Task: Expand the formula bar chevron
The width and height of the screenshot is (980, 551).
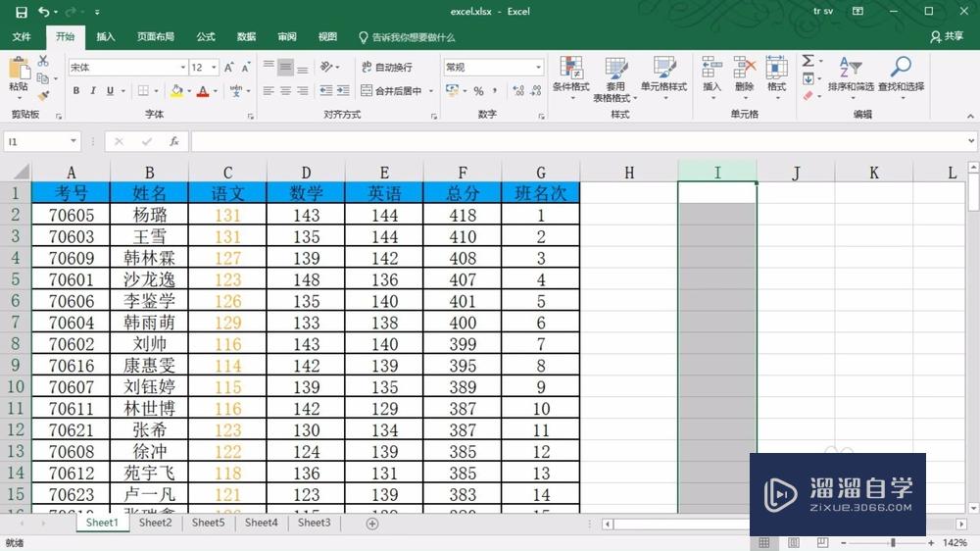Action: click(970, 141)
